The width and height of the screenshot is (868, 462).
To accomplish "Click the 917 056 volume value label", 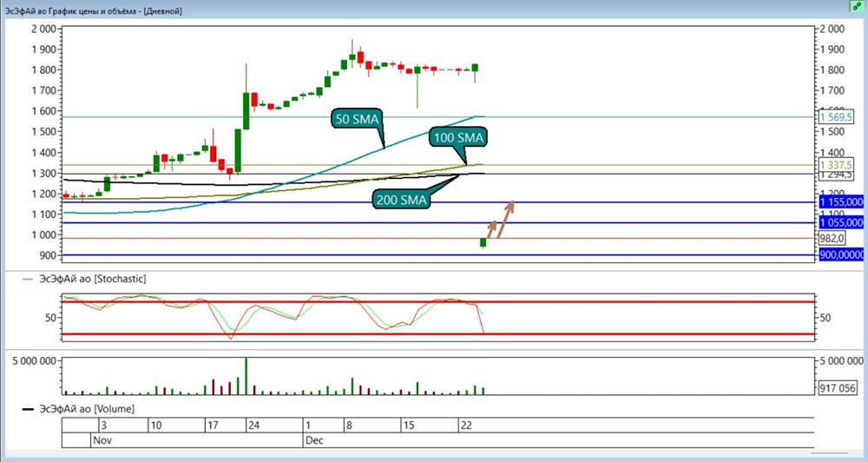I will (x=838, y=388).
